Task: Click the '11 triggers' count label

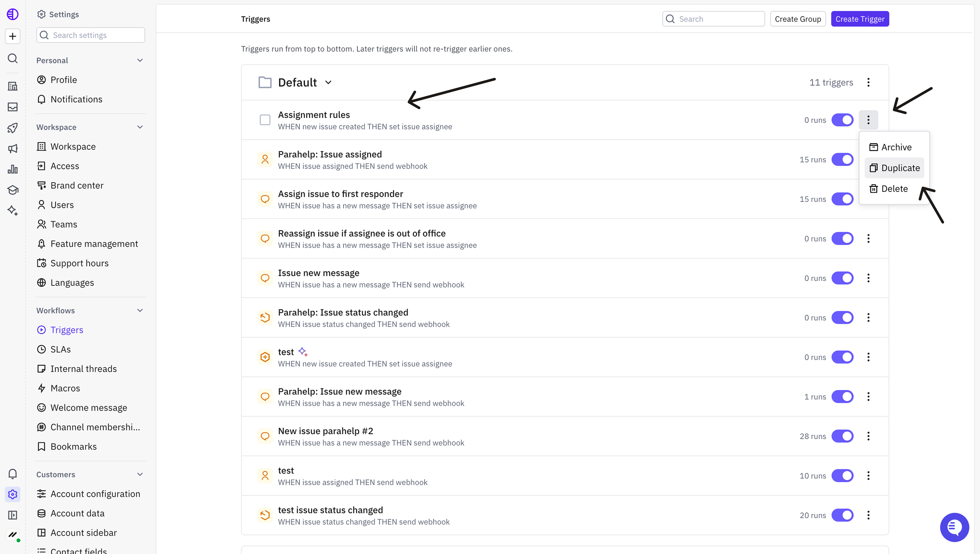Action: pyautogui.click(x=831, y=83)
